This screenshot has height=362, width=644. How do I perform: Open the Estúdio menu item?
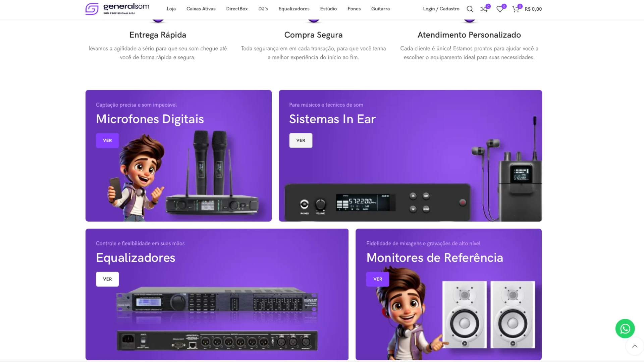click(x=328, y=9)
